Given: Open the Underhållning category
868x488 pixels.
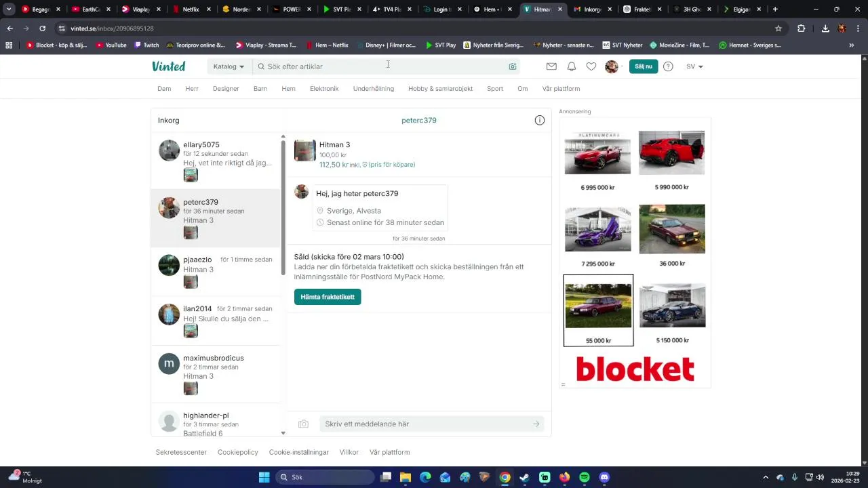Looking at the screenshot, I should [x=374, y=89].
